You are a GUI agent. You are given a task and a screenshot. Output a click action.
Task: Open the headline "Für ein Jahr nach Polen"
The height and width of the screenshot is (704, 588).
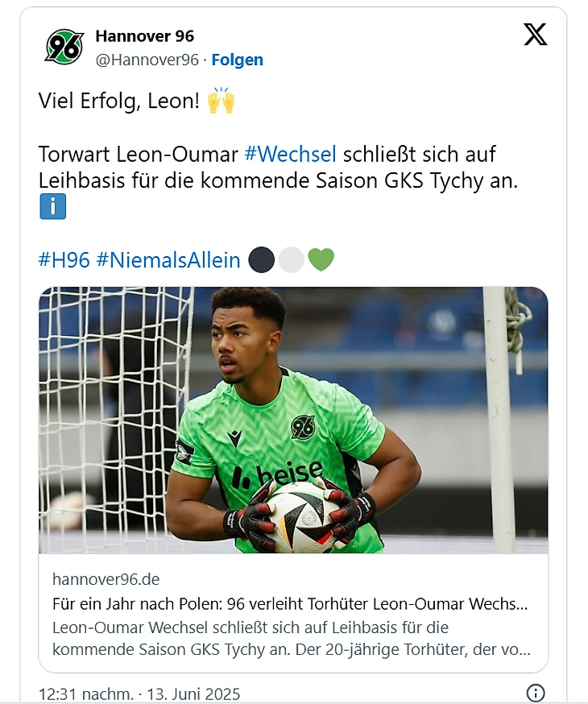click(x=290, y=604)
